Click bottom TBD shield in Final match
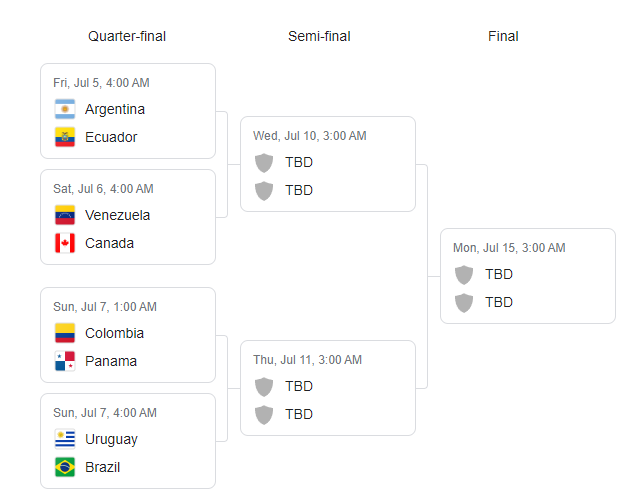 (x=464, y=303)
